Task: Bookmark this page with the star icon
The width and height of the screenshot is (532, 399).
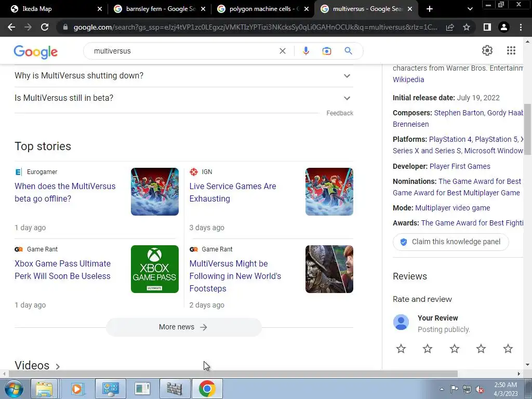Action: (x=467, y=27)
